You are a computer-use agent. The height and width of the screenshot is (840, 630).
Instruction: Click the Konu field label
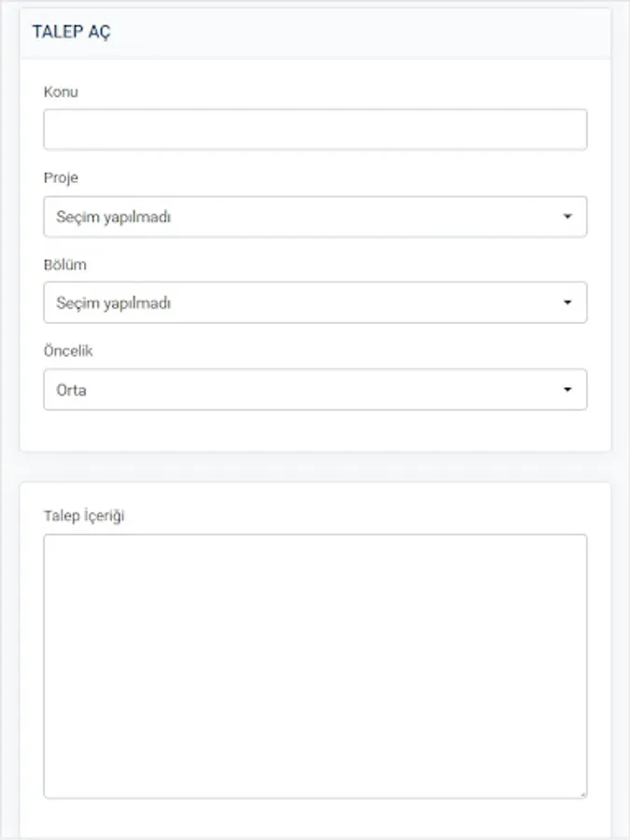pyautogui.click(x=61, y=91)
